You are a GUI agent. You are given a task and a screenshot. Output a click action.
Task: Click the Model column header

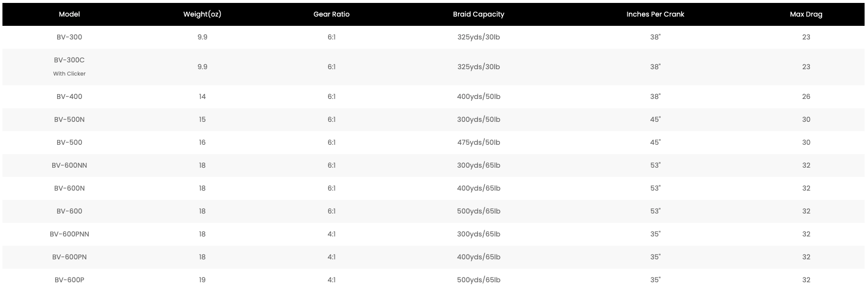69,14
